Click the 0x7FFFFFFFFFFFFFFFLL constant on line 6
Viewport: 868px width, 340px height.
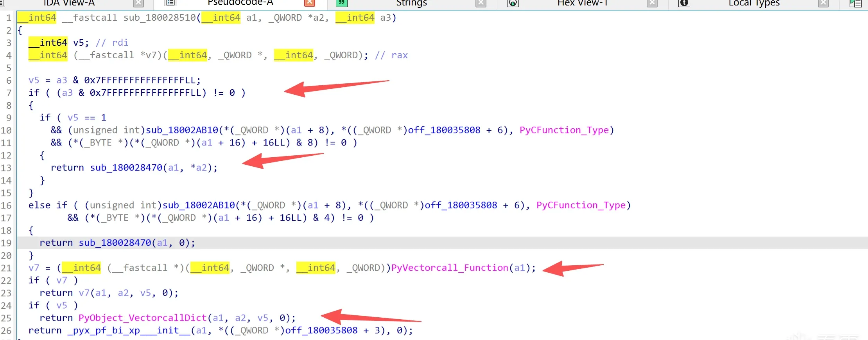[140, 80]
